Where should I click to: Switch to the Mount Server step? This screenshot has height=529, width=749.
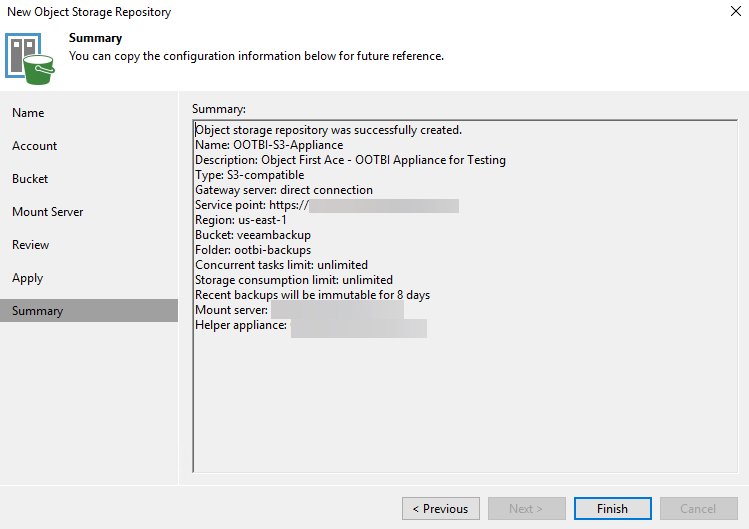coord(47,212)
